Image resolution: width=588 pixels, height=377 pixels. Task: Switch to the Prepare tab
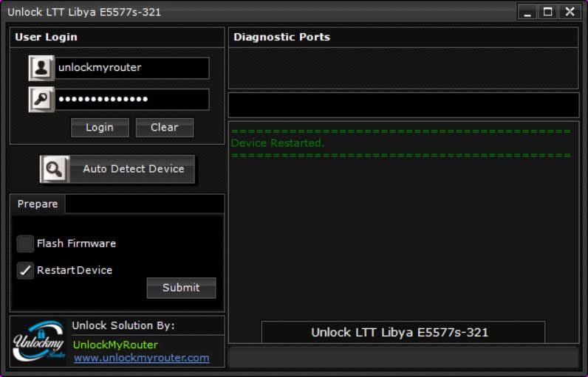coord(38,204)
